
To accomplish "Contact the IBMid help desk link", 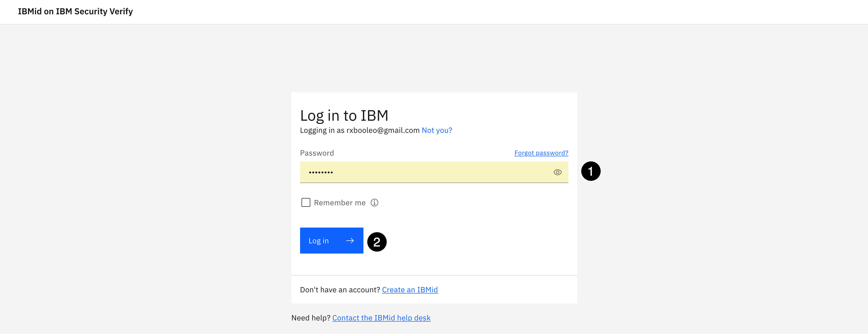I will click(x=381, y=318).
